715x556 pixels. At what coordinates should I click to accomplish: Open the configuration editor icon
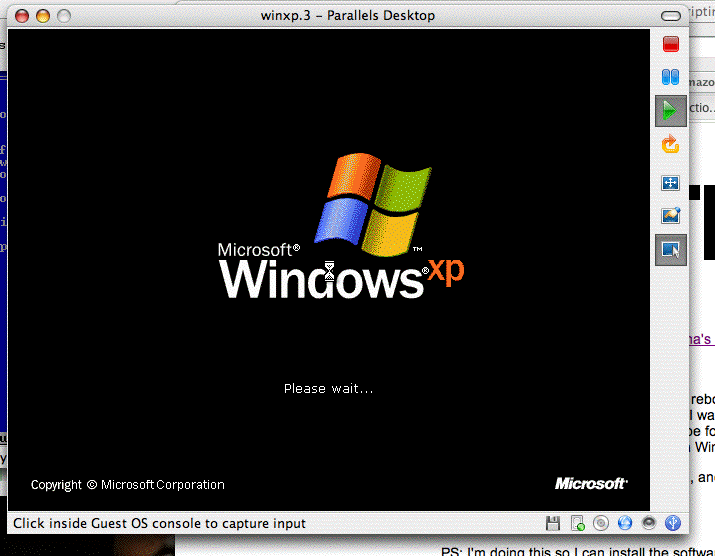click(671, 215)
